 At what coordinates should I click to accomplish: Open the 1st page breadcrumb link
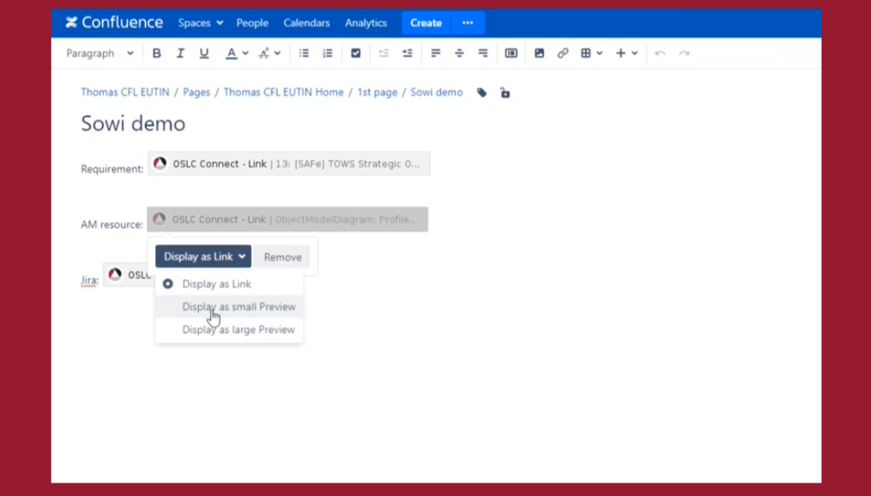click(x=377, y=92)
